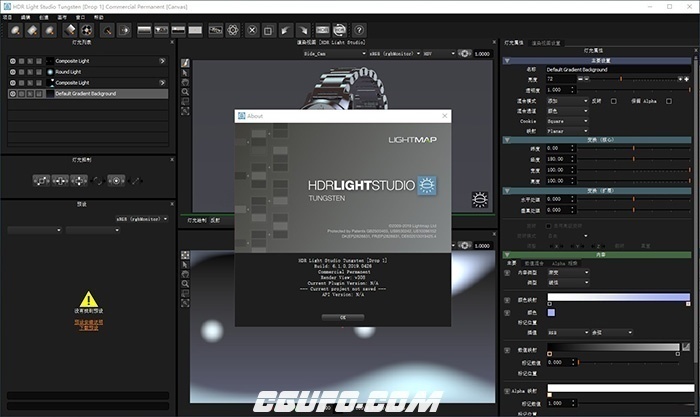Select the zoom magnifier tool in canvas sidebar

[186, 93]
